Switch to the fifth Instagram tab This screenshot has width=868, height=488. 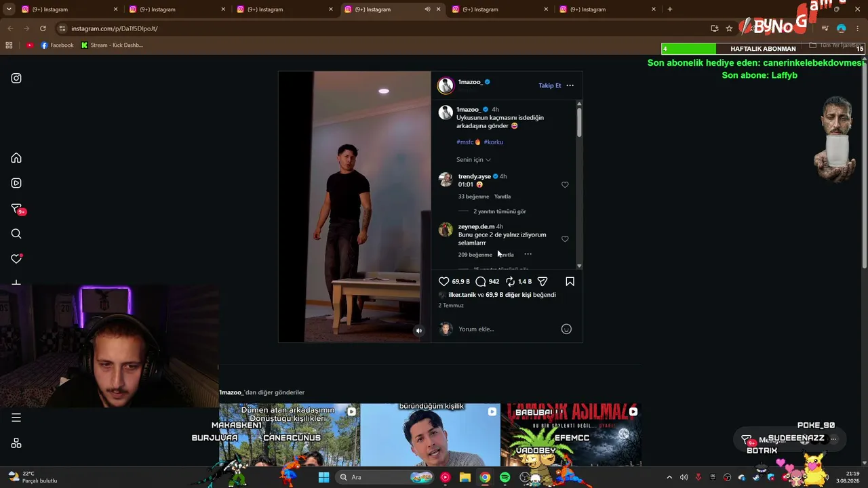[x=500, y=9]
